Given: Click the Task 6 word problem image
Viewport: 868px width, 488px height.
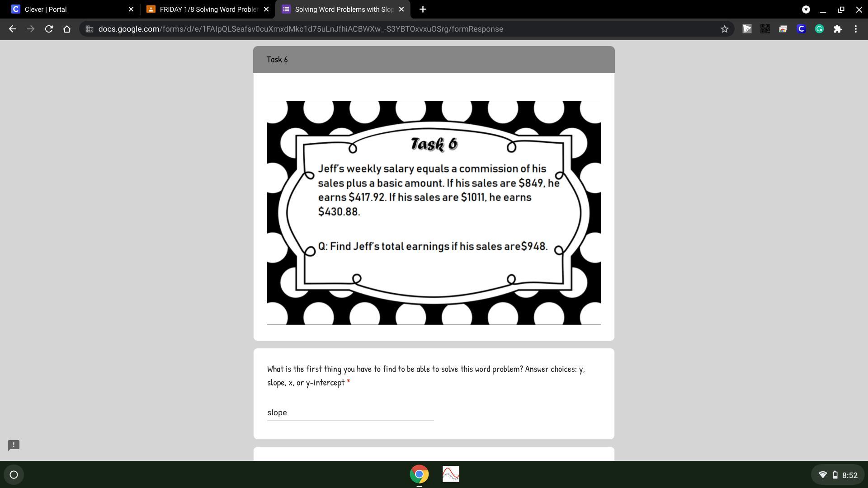Looking at the screenshot, I should [434, 212].
